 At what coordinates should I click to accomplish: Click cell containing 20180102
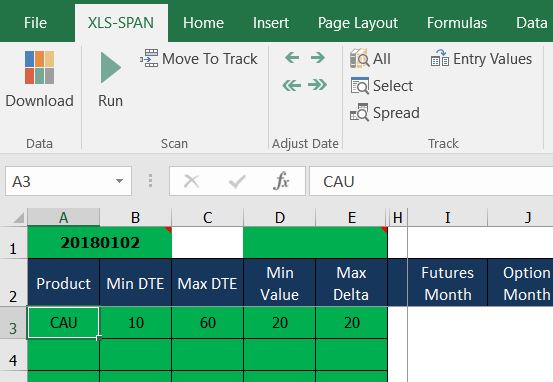100,243
